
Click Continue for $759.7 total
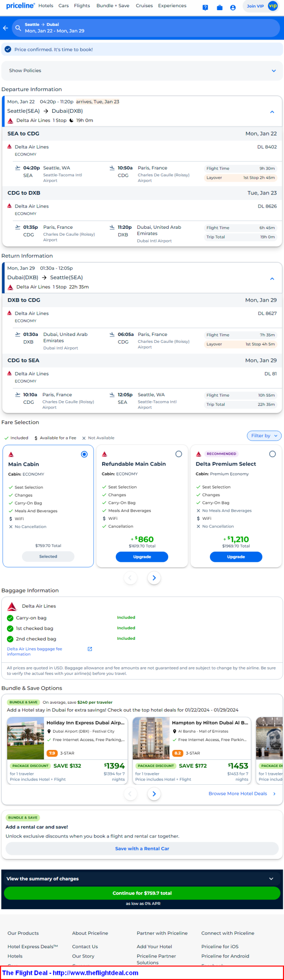pos(142,893)
